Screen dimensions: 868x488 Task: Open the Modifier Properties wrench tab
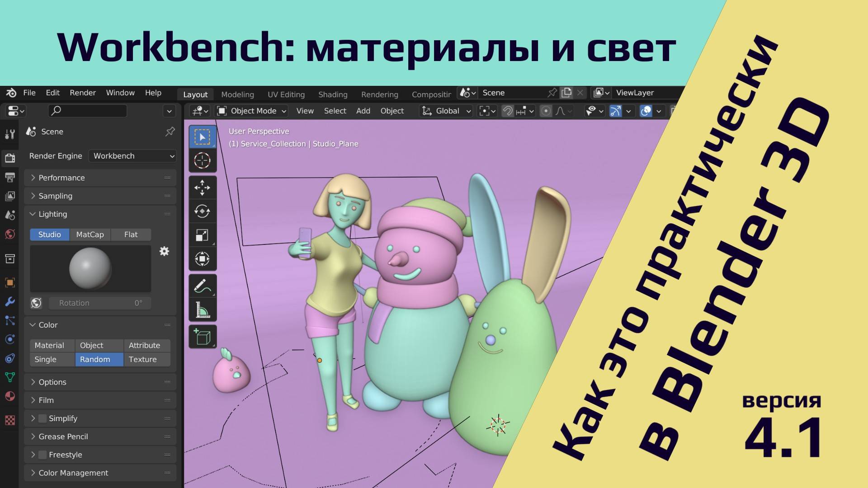(9, 302)
